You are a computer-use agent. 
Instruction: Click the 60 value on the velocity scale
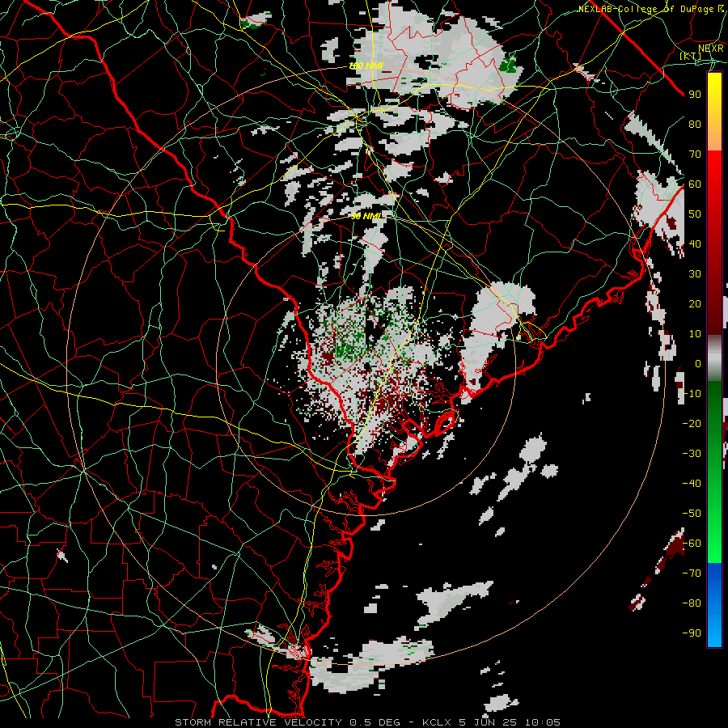[x=695, y=184]
